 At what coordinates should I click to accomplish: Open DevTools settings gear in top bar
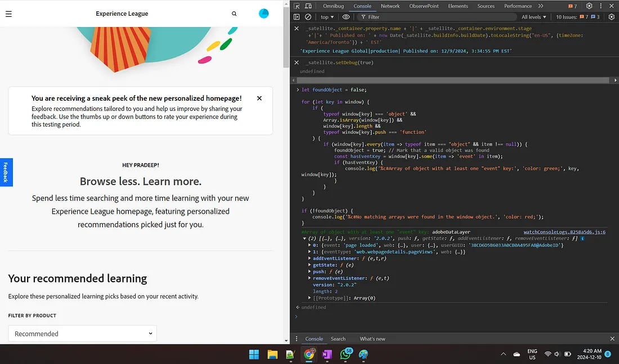(589, 6)
